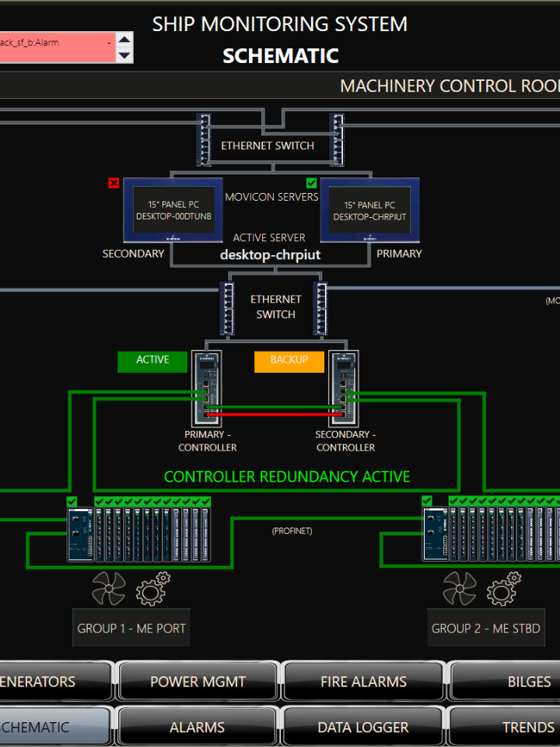Switch to the DATA LOGGER page
Image resolution: width=560 pixels, height=747 pixels.
[362, 727]
